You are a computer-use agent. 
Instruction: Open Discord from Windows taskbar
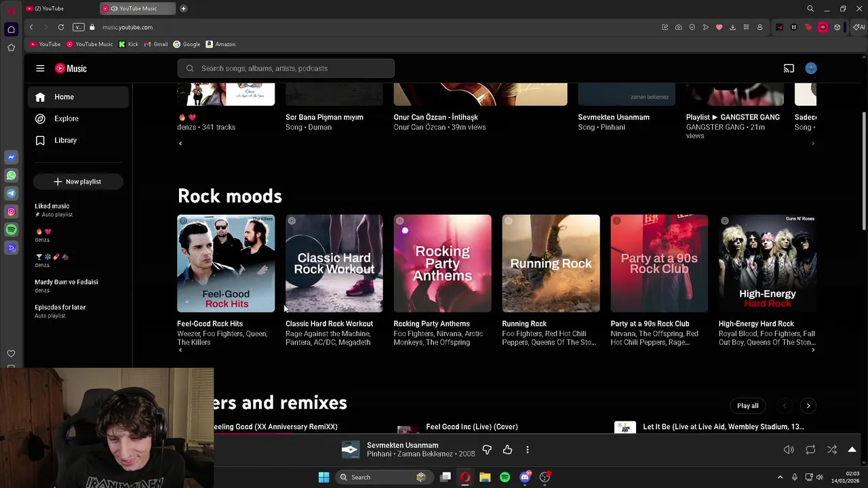point(525,477)
